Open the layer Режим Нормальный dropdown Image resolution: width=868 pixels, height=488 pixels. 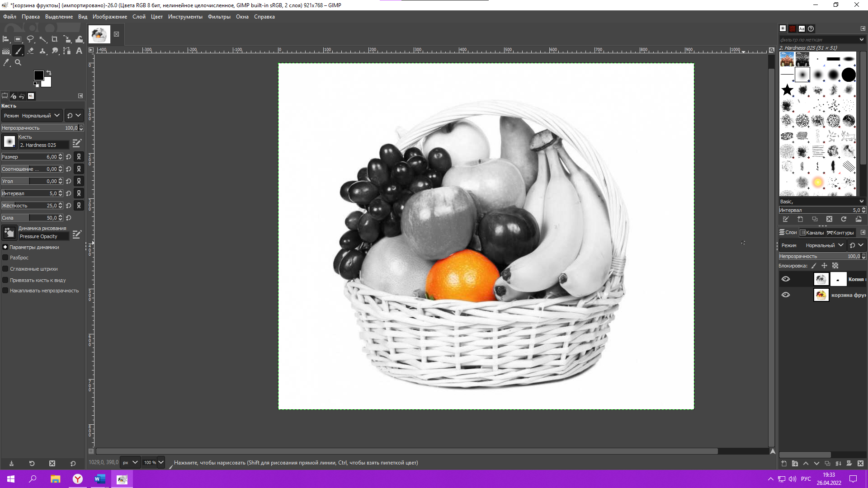point(812,245)
